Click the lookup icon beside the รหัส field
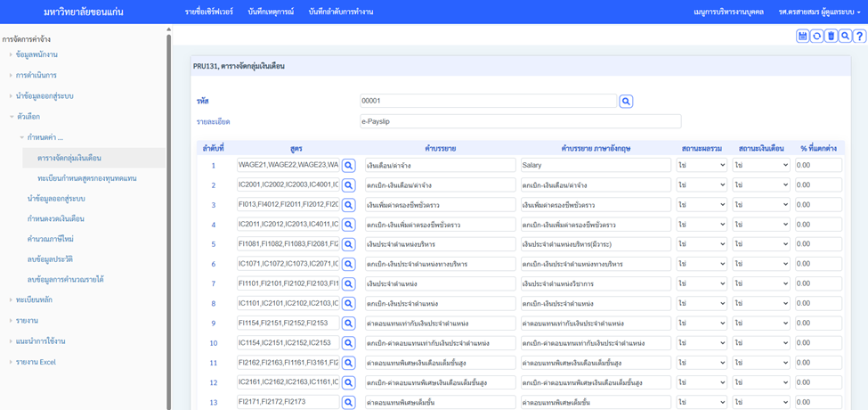The height and width of the screenshot is (410, 868). 626,102
